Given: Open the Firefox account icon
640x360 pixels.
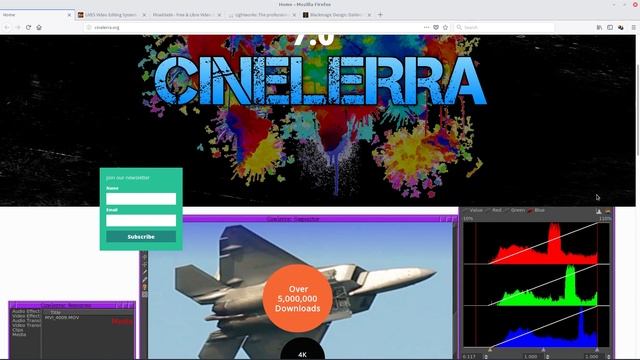Looking at the screenshot, I should [x=621, y=27].
